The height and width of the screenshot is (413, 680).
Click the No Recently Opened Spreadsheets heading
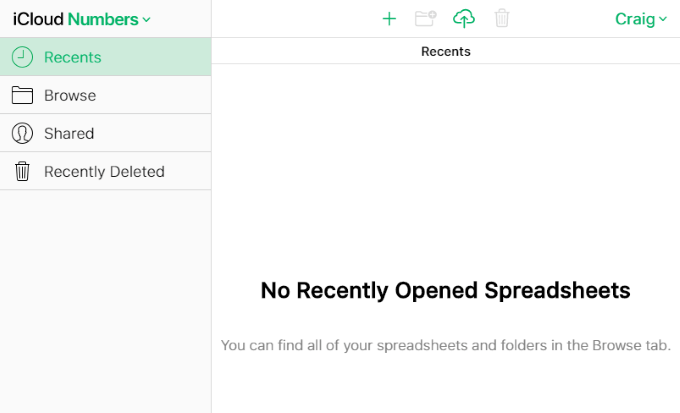tap(445, 290)
